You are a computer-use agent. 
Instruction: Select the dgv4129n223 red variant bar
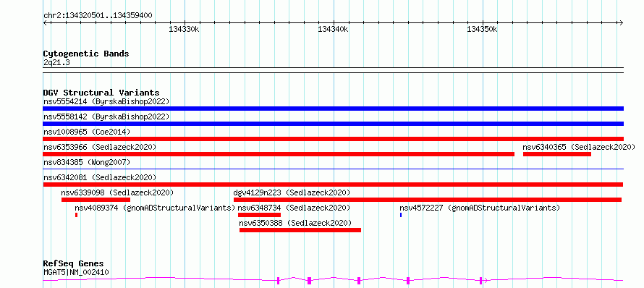point(428,200)
